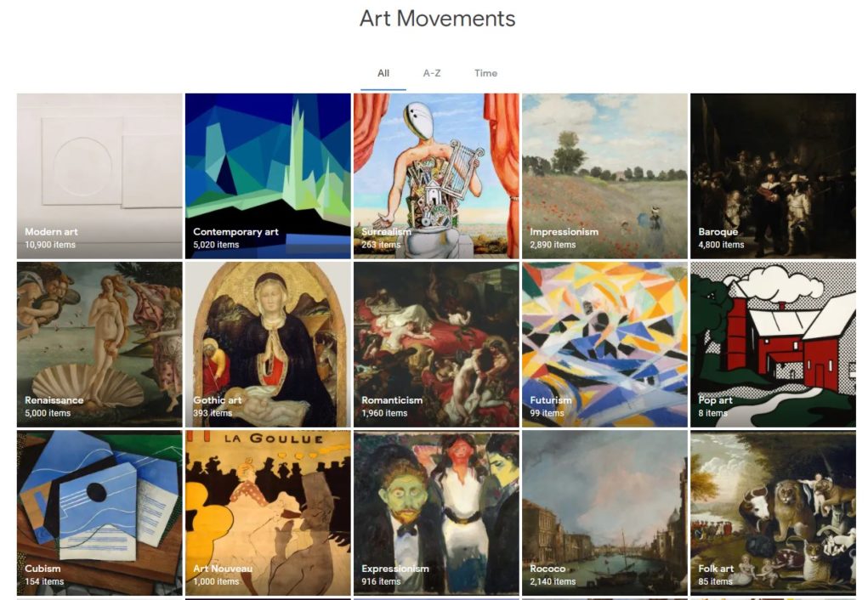The width and height of the screenshot is (868, 600).
Task: Open the Contemporary art tile
Action: [x=268, y=176]
